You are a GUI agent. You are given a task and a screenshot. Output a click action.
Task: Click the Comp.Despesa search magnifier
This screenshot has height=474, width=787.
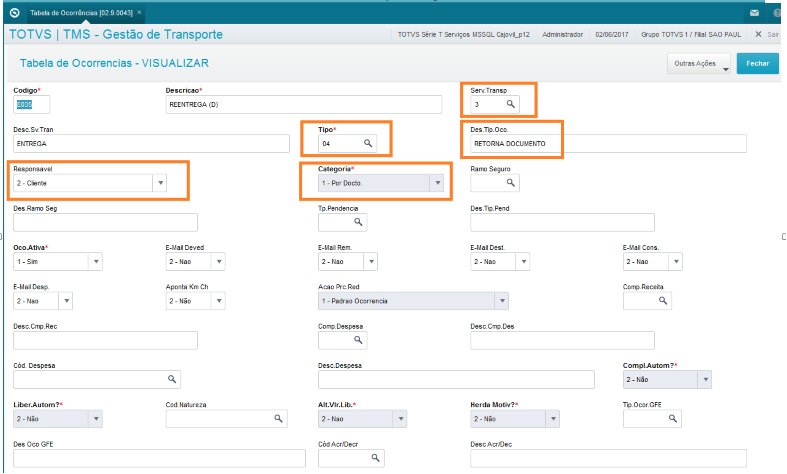point(358,339)
